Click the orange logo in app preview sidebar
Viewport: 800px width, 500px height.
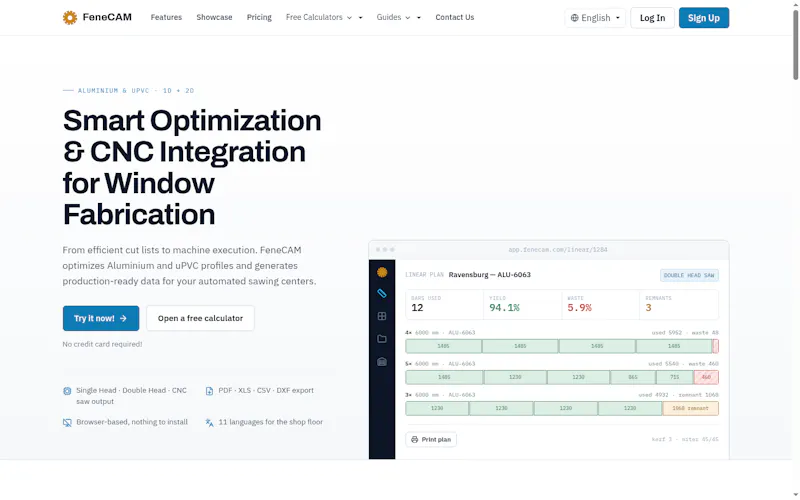point(382,272)
